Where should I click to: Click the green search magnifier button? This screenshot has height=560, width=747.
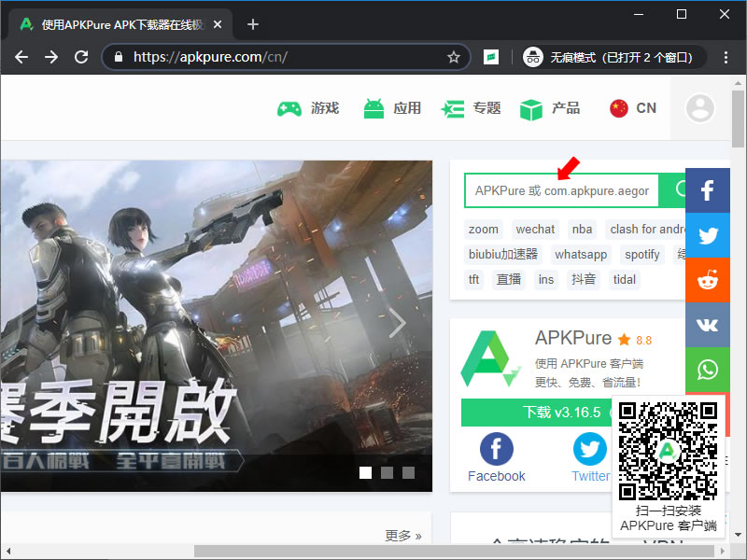tap(672, 190)
